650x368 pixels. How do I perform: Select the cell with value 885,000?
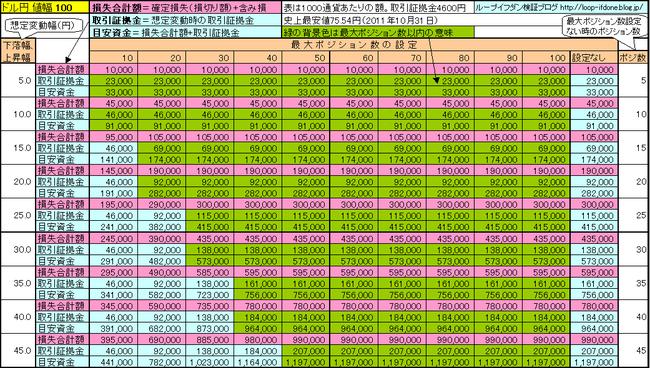(x=210, y=340)
